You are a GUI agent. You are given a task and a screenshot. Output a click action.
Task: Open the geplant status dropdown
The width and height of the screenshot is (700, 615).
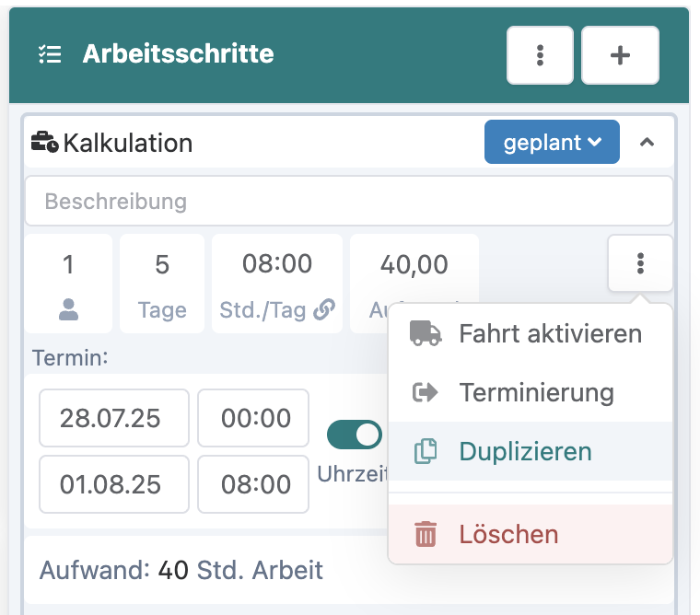[x=552, y=143]
